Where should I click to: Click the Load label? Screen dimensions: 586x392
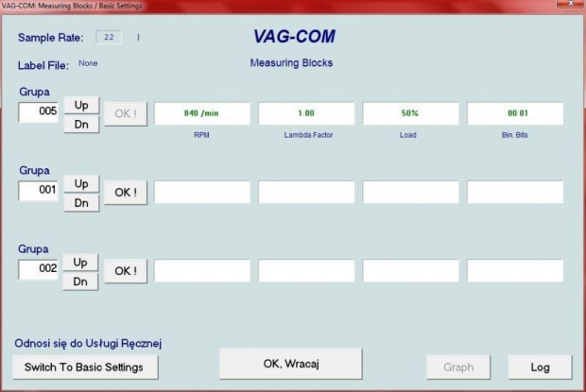pyautogui.click(x=408, y=135)
